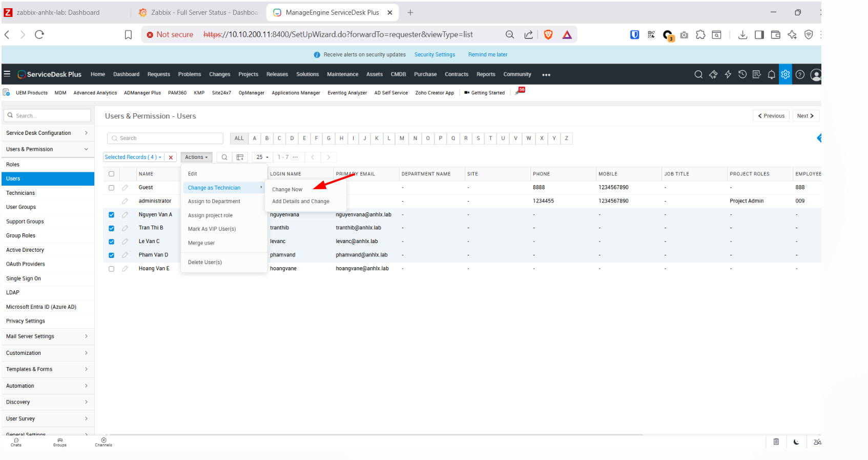Uncheck the Nguyen Van A checkbox
The height and width of the screenshot is (460, 868).
(111, 215)
